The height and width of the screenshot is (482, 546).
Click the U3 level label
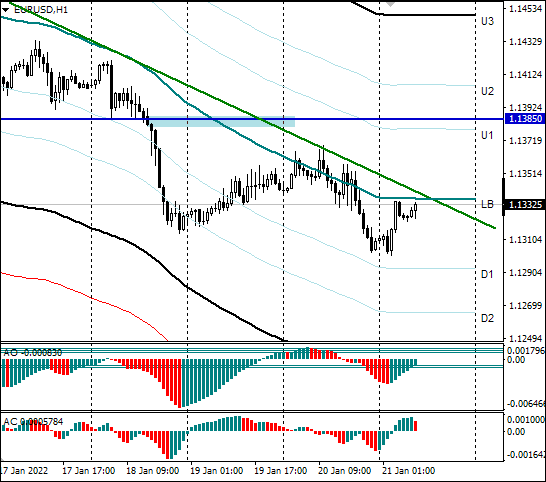[487, 22]
